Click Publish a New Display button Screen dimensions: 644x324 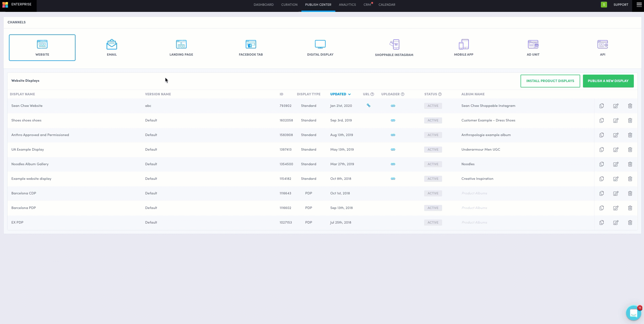608,81
